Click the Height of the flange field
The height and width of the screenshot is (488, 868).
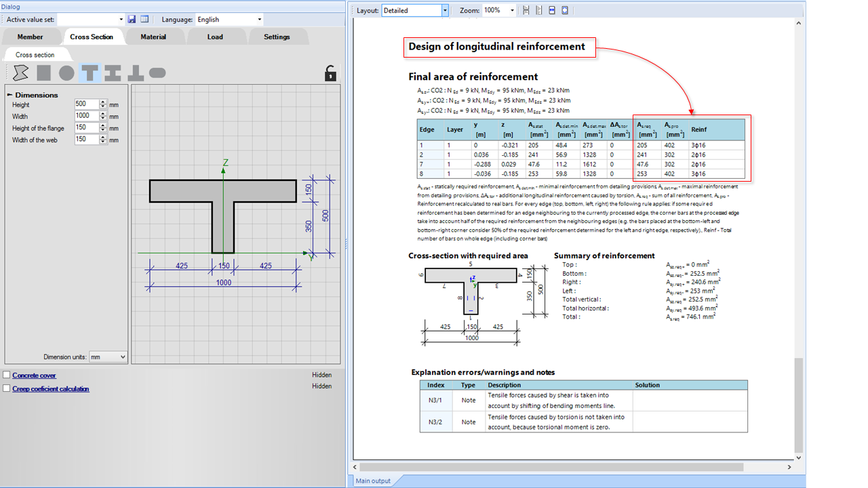click(87, 128)
